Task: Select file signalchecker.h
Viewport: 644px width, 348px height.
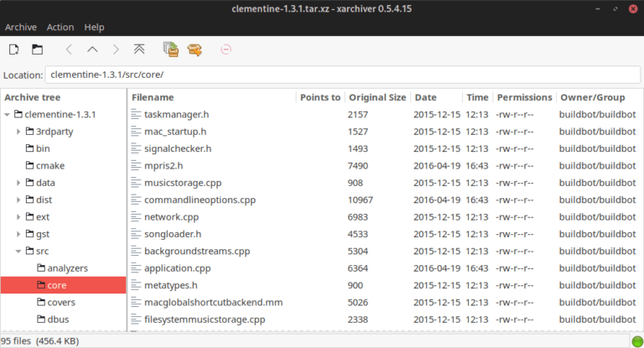Action: (178, 148)
